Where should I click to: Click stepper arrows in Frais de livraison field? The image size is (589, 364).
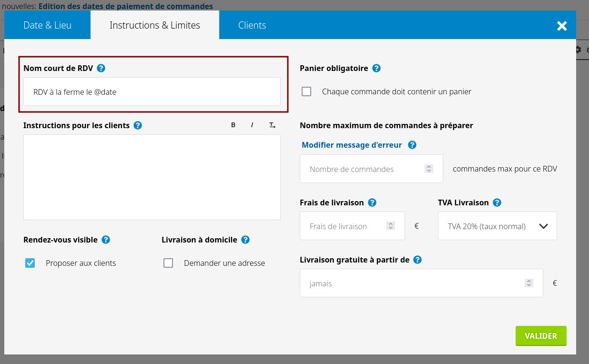391,226
